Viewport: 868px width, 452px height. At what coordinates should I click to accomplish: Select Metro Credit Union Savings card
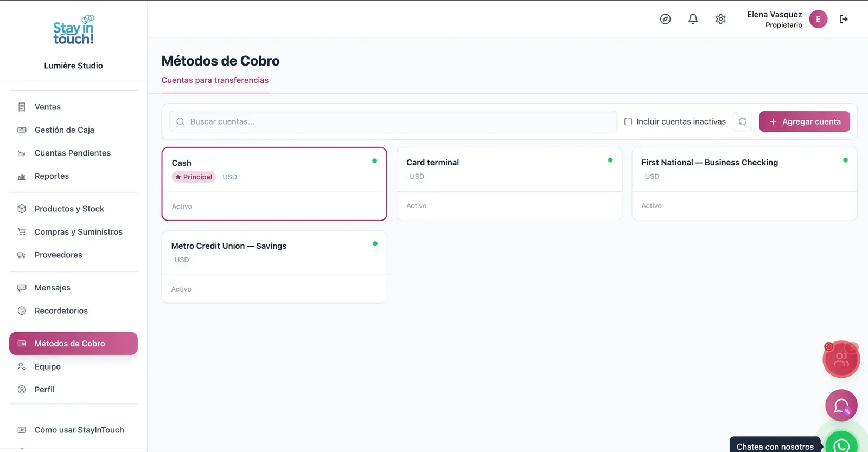point(274,267)
